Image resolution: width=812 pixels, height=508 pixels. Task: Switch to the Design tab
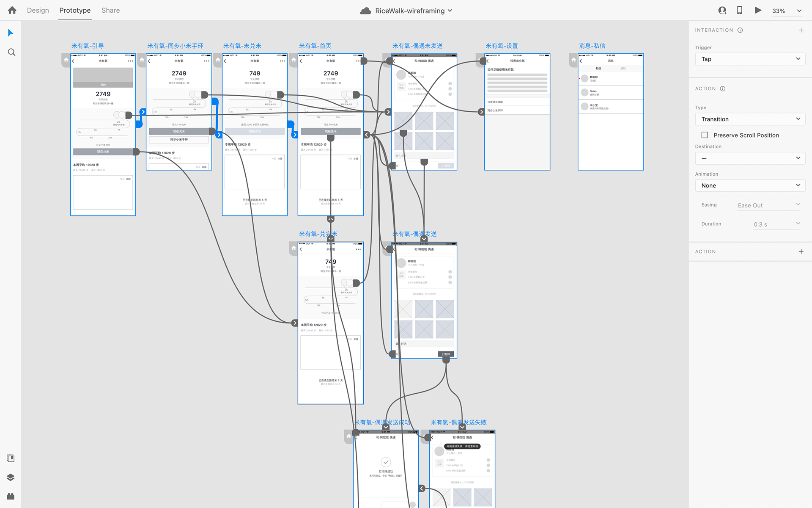38,10
